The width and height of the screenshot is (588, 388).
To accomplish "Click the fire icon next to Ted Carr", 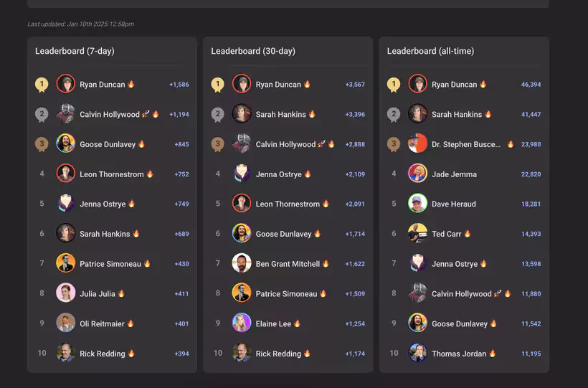I will [468, 233].
